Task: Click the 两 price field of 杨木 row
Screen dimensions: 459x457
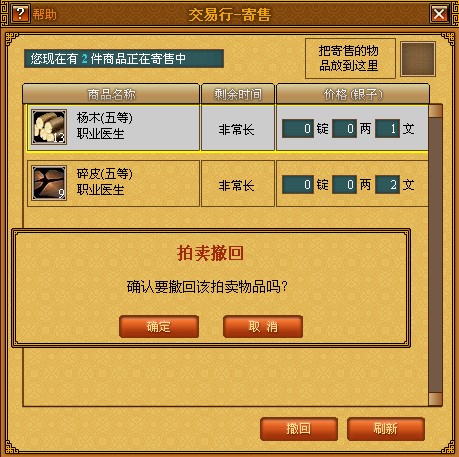Action: [345, 129]
